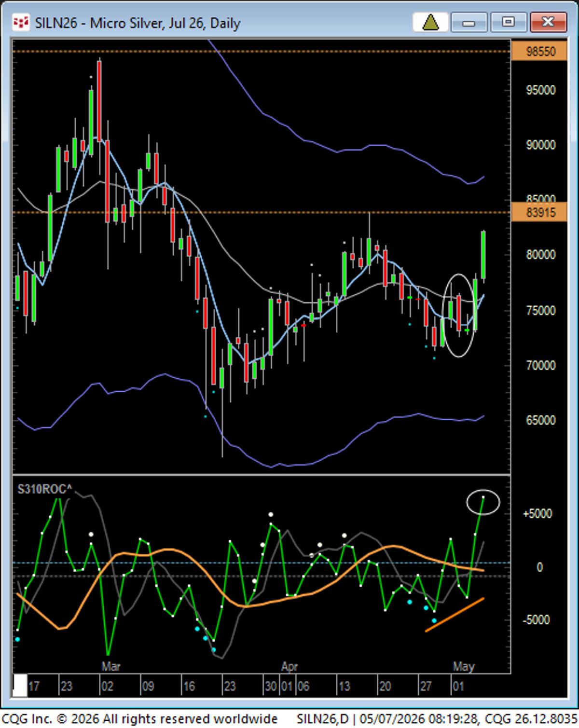Screen dimensions: 579x728
Task: Click the 75000 price axis value
Action: [x=540, y=311]
